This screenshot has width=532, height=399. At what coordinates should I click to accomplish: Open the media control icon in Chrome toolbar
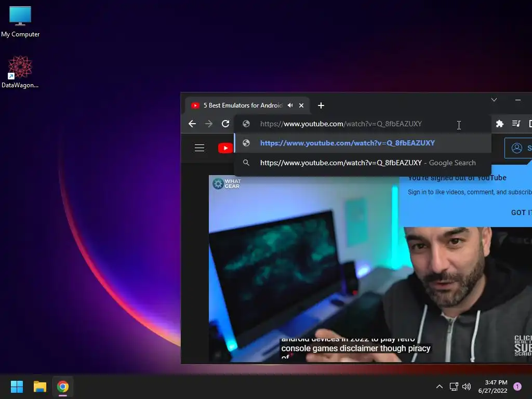click(x=516, y=124)
